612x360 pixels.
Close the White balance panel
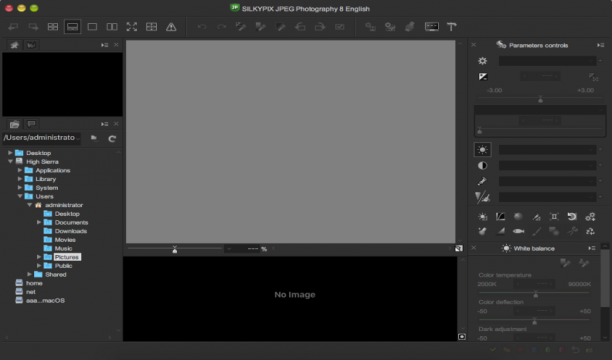pyautogui.click(x=473, y=248)
